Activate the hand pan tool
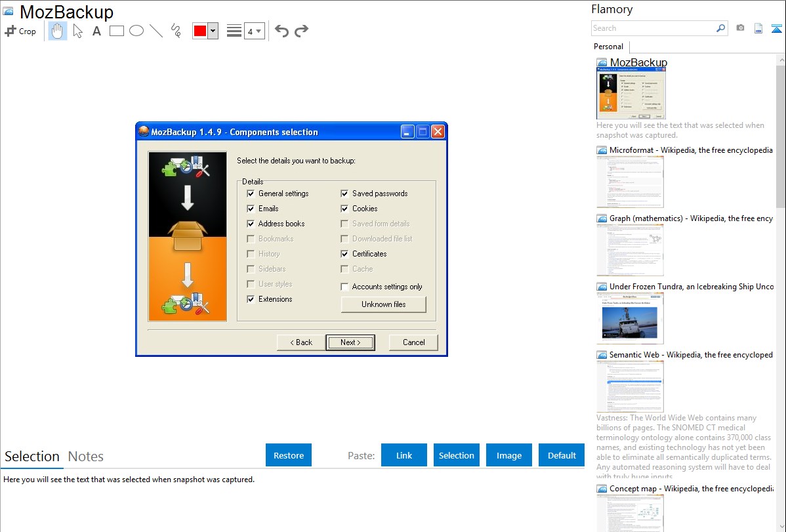This screenshot has height=532, width=786. click(x=57, y=31)
